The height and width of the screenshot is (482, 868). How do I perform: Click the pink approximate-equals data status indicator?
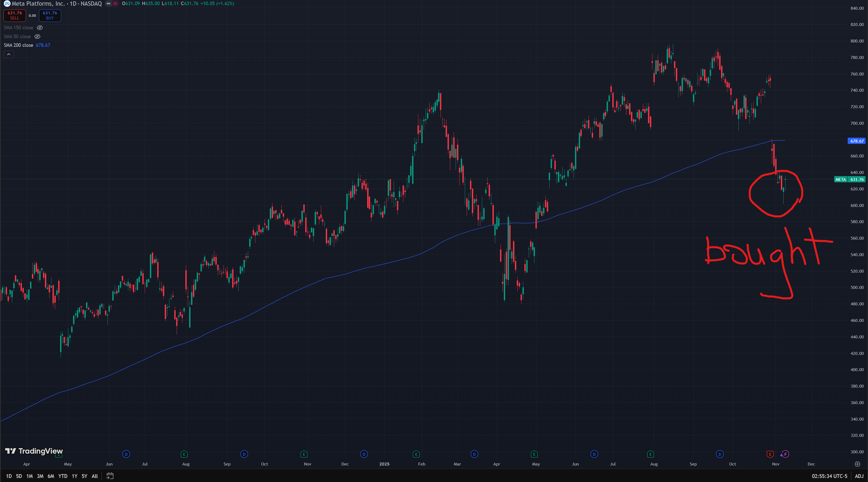(x=115, y=4)
